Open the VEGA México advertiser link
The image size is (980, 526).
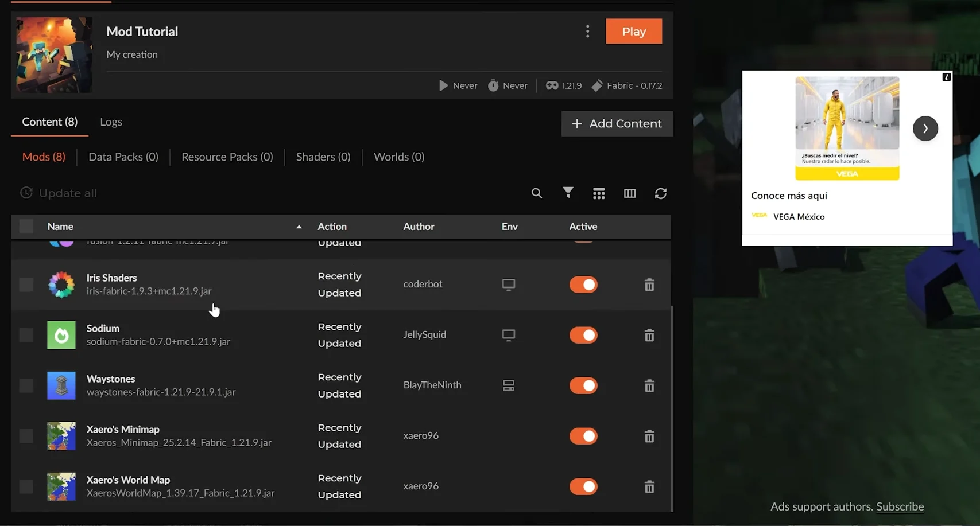(x=799, y=216)
